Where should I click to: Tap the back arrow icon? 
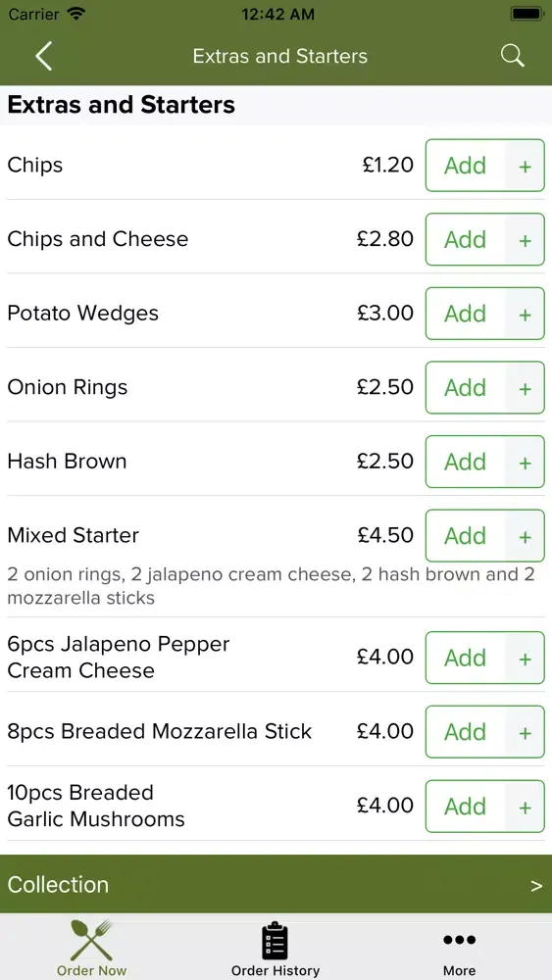click(44, 56)
